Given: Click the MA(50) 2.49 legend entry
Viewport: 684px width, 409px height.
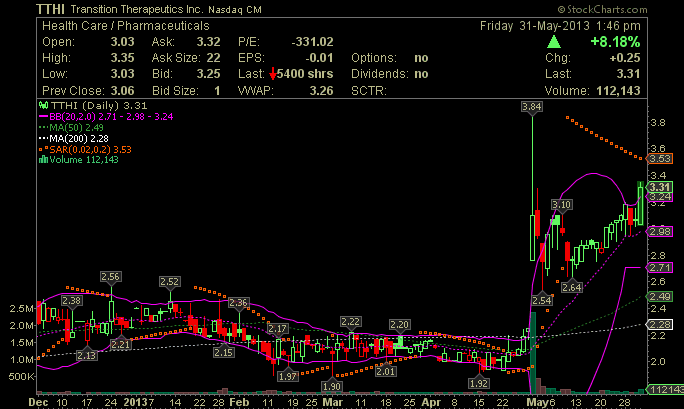Looking at the screenshot, I should click(x=71, y=127).
